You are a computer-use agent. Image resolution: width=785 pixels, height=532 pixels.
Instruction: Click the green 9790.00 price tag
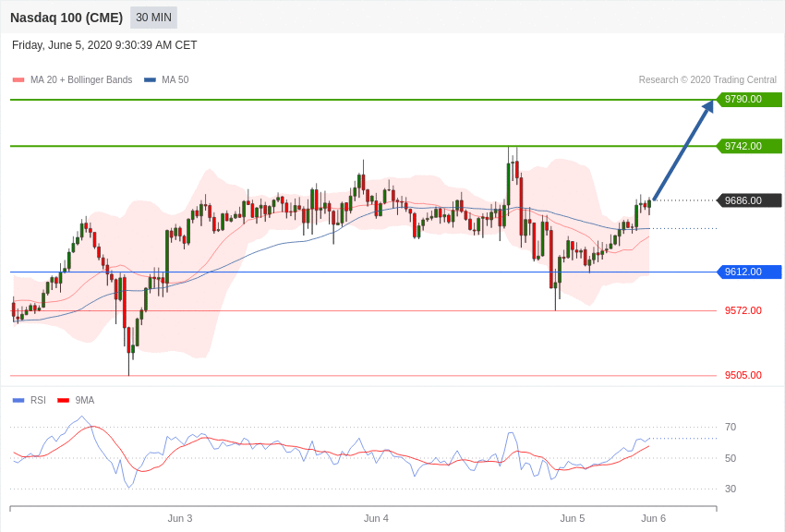(x=749, y=100)
